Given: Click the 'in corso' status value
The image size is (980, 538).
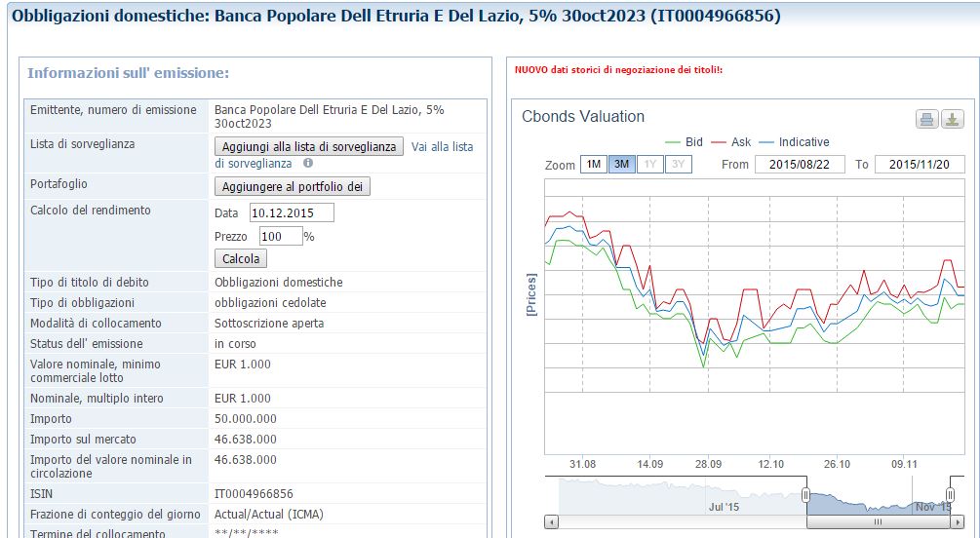Looking at the screenshot, I should pos(235,344).
